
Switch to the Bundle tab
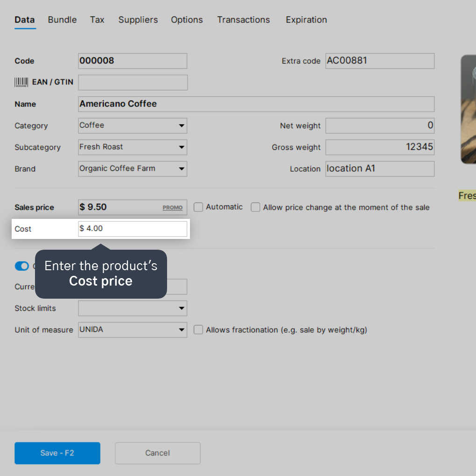coord(62,20)
